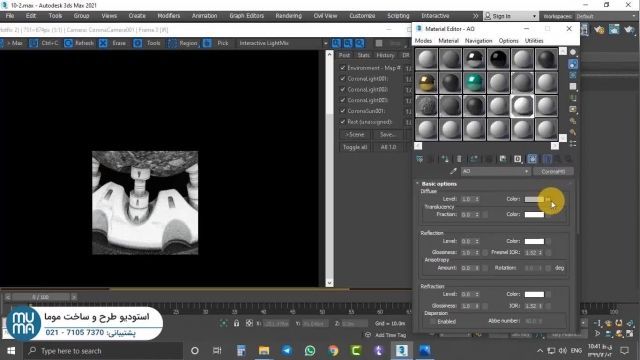Click the Ctrl+C copy icon in render toolbar
Screen dimensions: 640x360
point(33,43)
